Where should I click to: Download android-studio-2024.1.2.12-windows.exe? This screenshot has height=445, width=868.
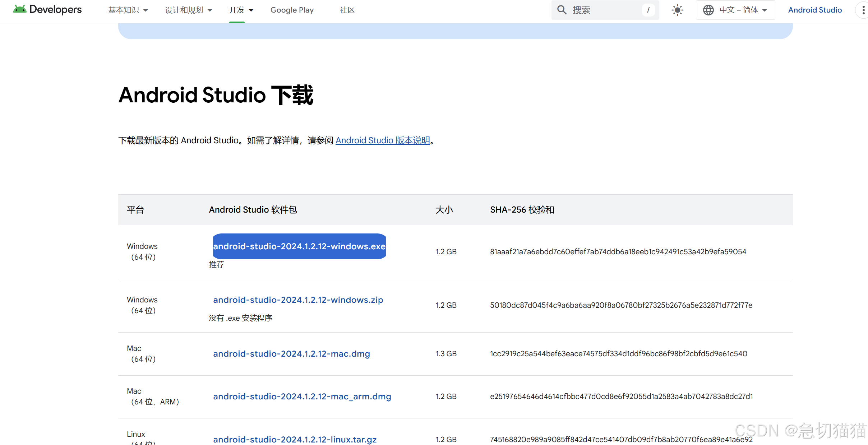[299, 246]
